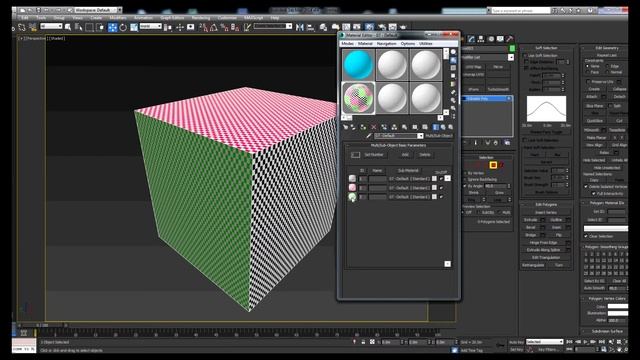Screen dimensions: 640x360
Task: Click the Set Number button
Action: pyautogui.click(x=374, y=155)
